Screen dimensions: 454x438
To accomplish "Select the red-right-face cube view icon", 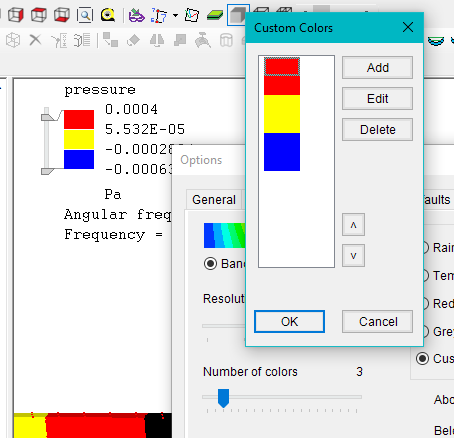I will pyautogui.click(x=16, y=15).
